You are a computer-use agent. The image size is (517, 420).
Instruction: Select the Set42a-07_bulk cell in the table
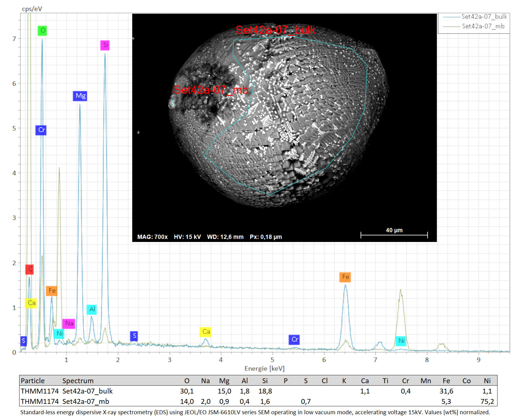[x=87, y=391]
